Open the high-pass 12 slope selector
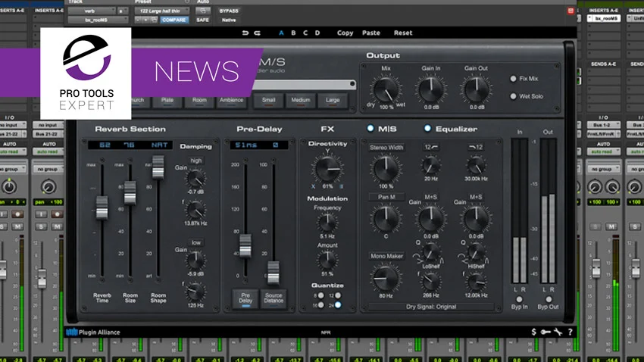This screenshot has width=644, height=362. 431,147
